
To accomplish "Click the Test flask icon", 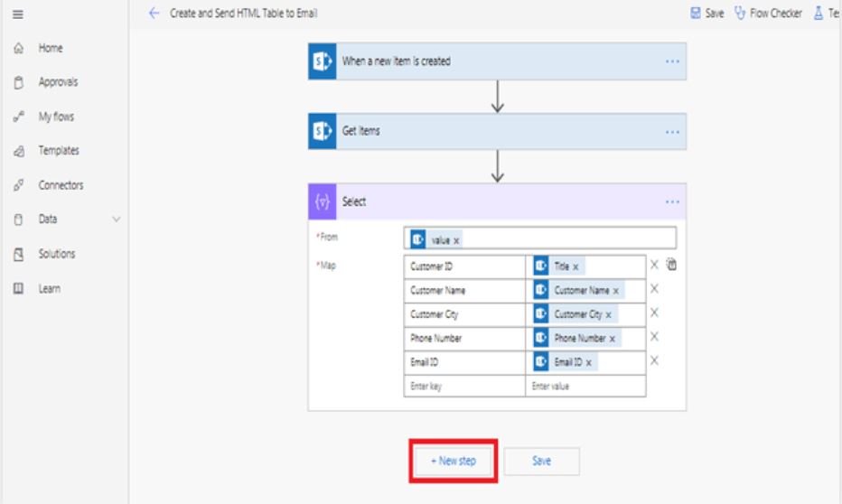I will [819, 14].
